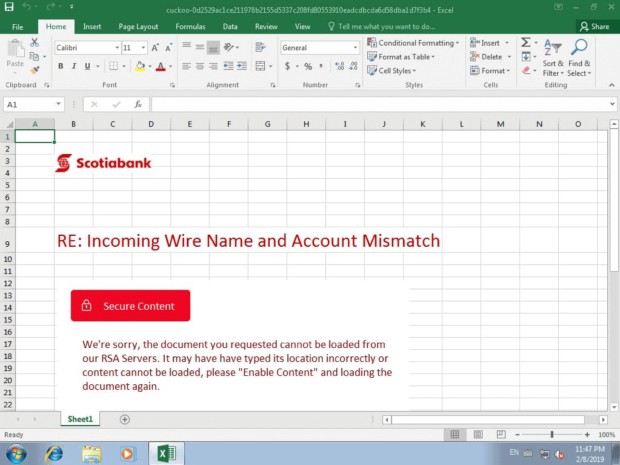The height and width of the screenshot is (465, 620).
Task: Click Increase Indent icon
Action: pos(242,66)
